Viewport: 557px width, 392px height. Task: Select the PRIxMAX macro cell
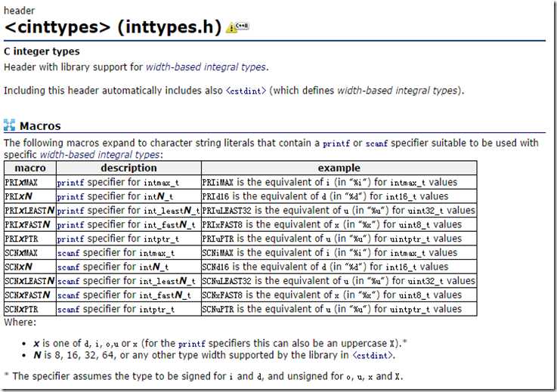point(30,182)
